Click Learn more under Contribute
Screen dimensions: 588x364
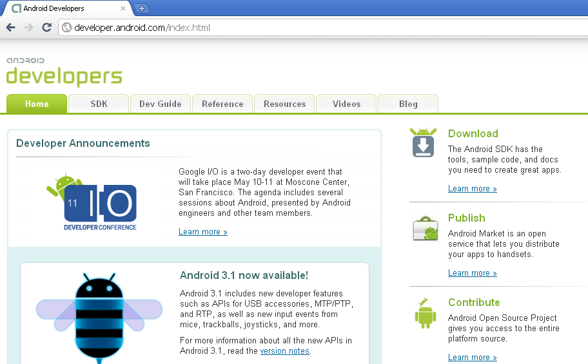[473, 358]
